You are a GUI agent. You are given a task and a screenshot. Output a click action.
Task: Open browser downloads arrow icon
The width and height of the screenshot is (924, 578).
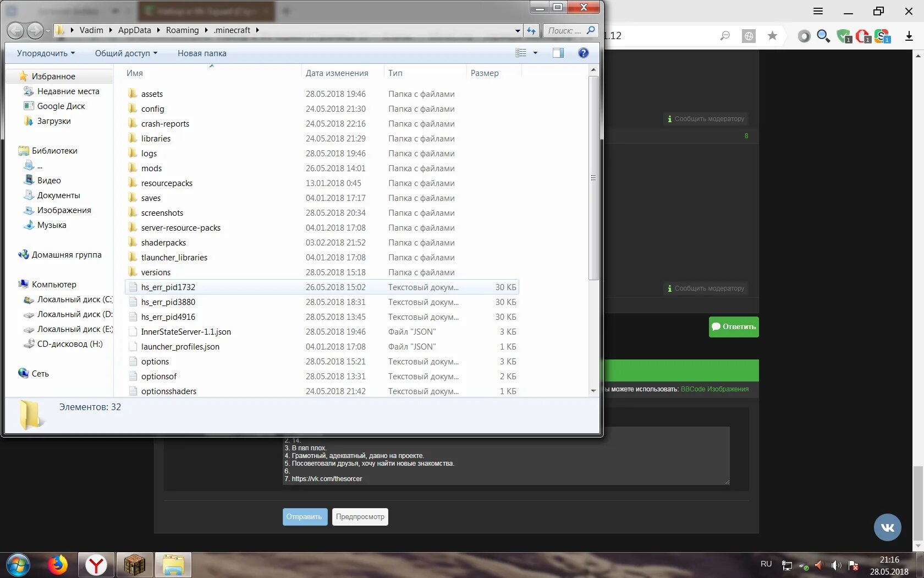909,36
